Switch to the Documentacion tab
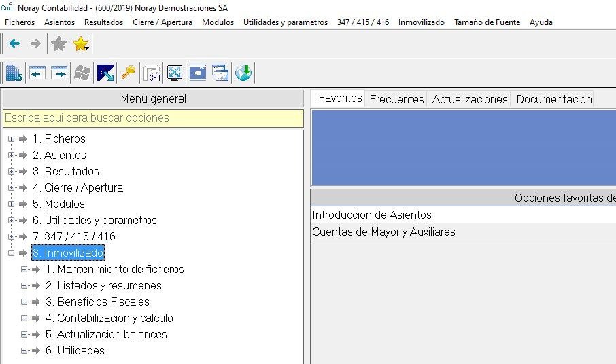This screenshot has height=364, width=616. (554, 99)
